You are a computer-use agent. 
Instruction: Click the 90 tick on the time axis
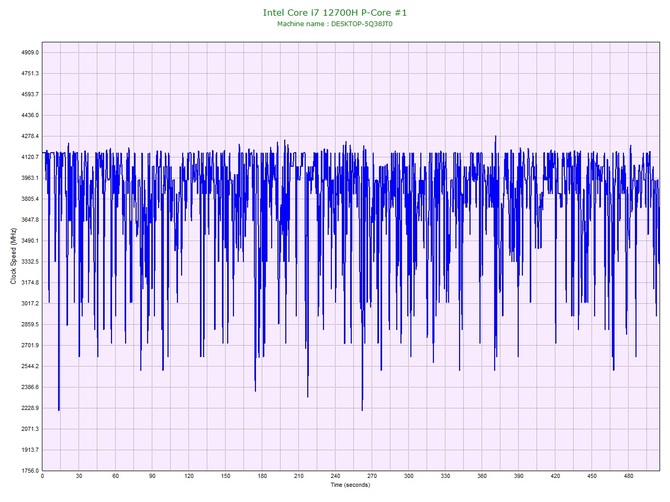[x=152, y=476]
